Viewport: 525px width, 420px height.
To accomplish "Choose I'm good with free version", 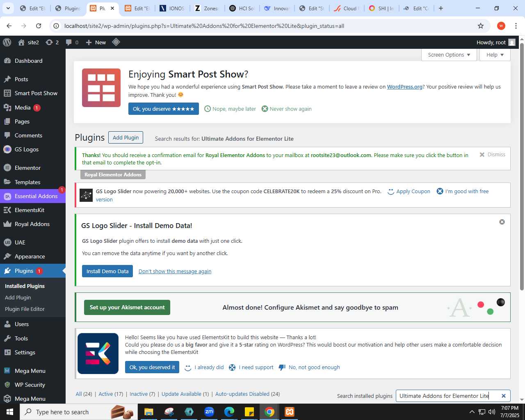I will (463, 191).
